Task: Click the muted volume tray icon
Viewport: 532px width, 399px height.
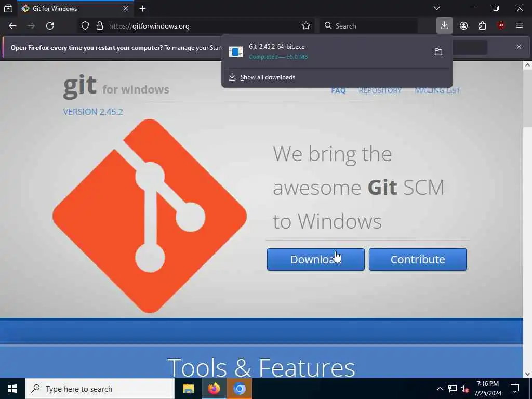Action: (x=465, y=389)
